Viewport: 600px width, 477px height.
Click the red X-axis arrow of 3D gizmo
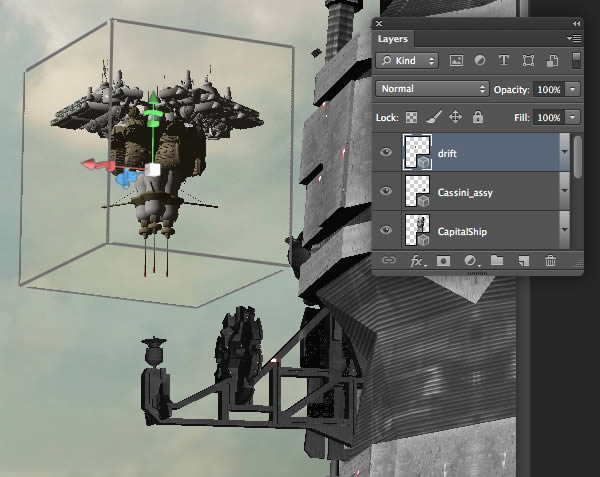[x=89, y=164]
